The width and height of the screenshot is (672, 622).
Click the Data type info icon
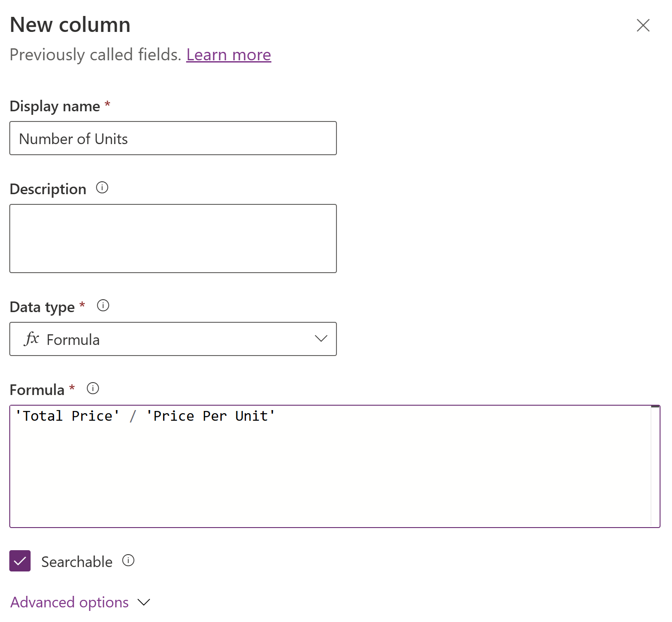coord(103,305)
